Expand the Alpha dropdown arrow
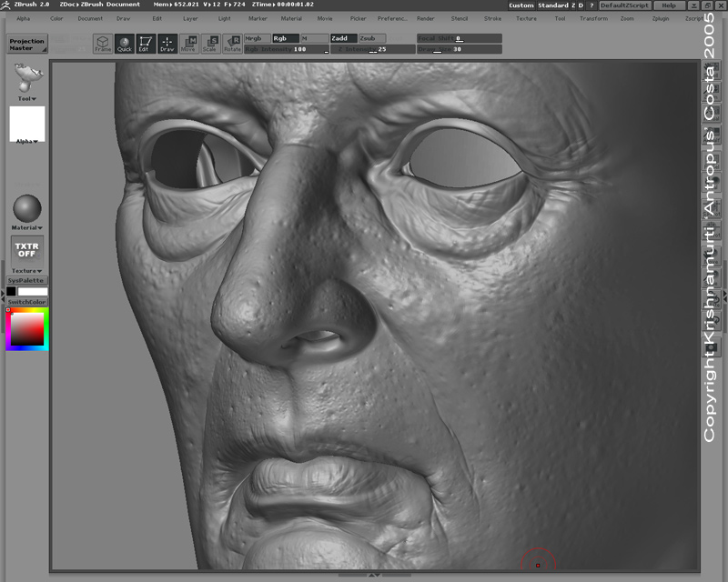The height and width of the screenshot is (582, 728). click(x=35, y=142)
